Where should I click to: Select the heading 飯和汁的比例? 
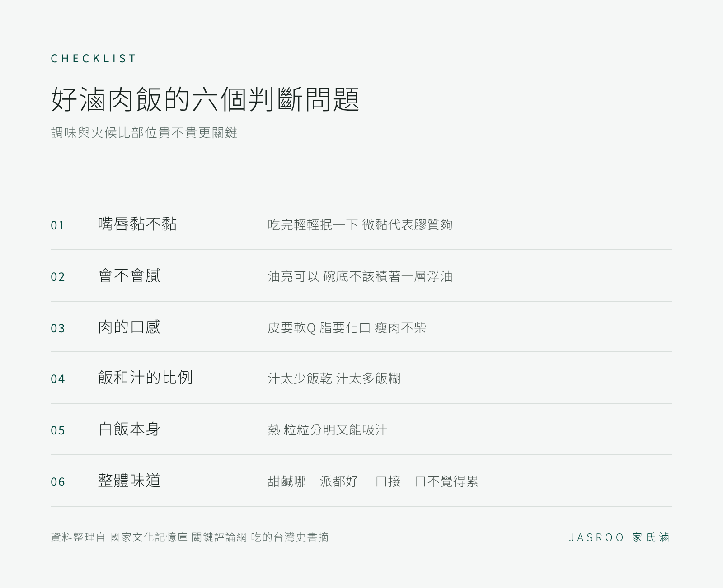point(146,378)
